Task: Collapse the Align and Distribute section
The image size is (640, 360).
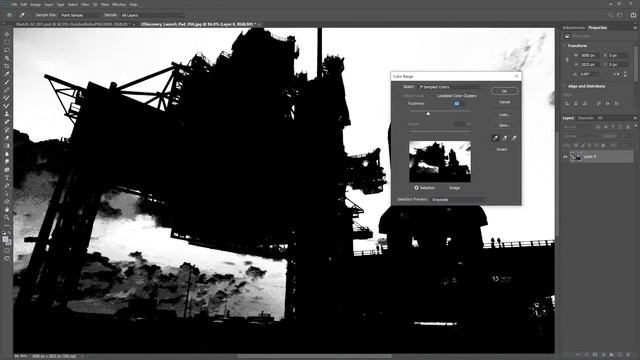Action: tap(564, 86)
